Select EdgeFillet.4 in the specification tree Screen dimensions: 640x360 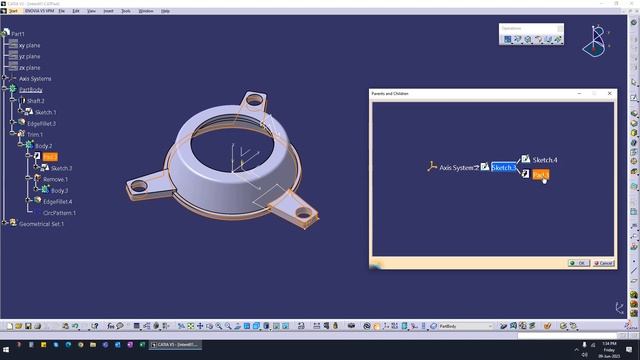pyautogui.click(x=58, y=202)
